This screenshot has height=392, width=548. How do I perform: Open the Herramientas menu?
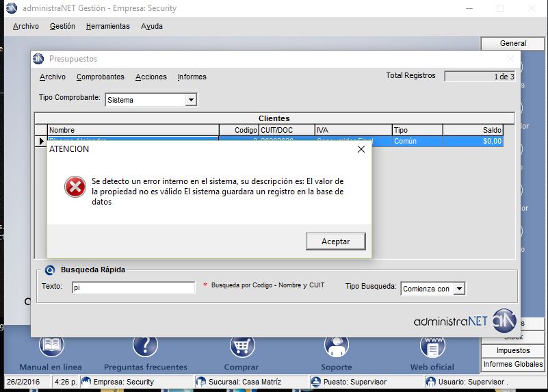107,26
